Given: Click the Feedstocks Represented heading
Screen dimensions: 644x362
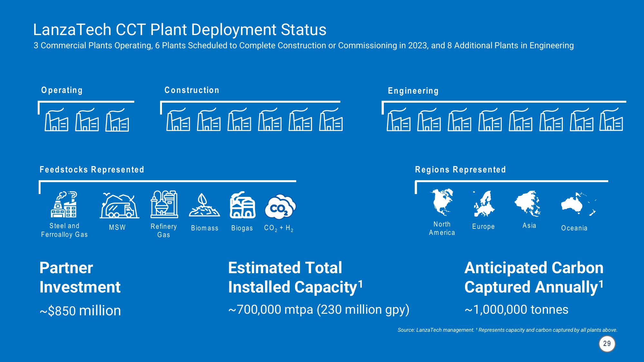Looking at the screenshot, I should (92, 170).
